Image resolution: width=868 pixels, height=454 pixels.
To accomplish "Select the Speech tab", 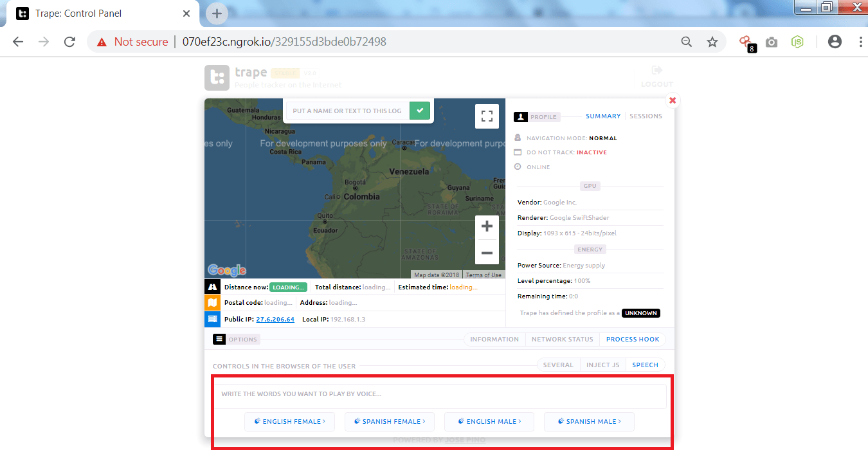I will (645, 365).
